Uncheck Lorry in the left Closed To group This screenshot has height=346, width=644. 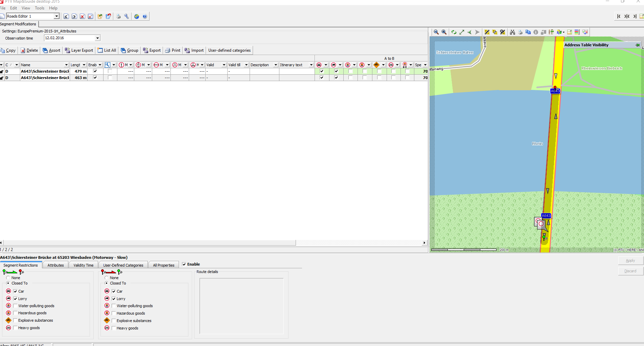click(15, 299)
